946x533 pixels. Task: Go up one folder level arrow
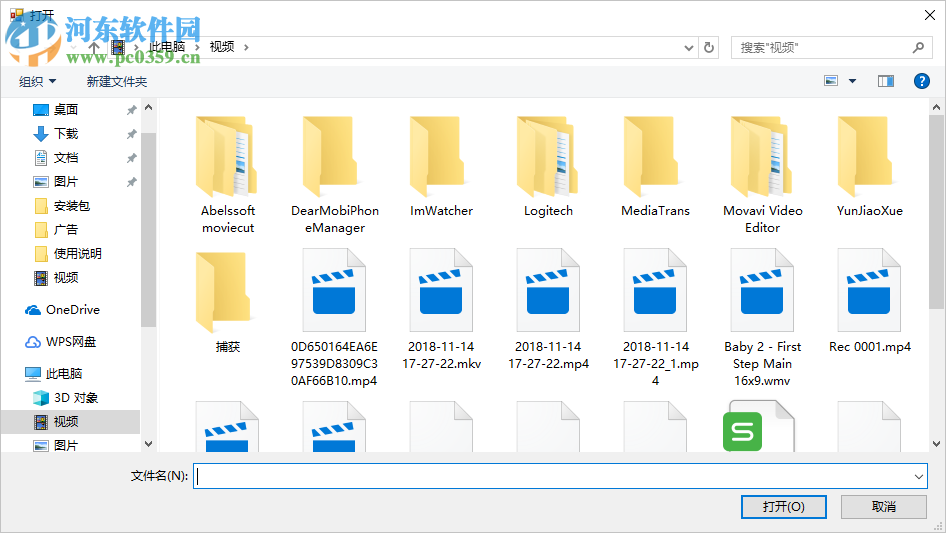(94, 47)
